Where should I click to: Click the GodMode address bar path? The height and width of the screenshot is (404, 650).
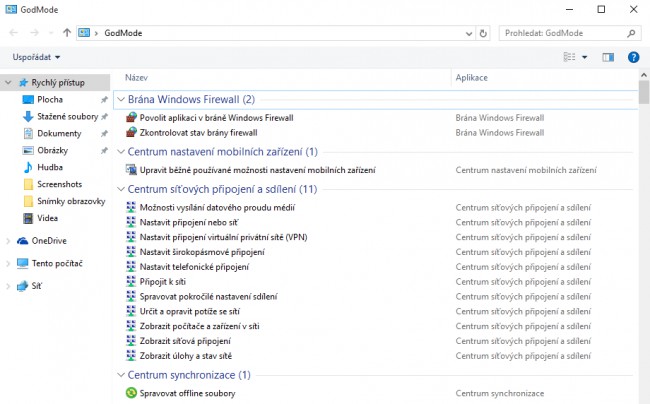click(123, 33)
